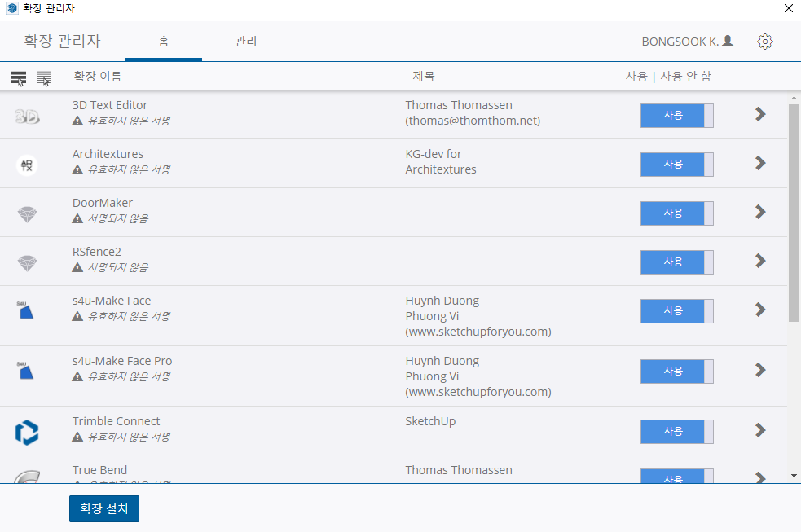Select the Trimble Connect extension name
801x532 pixels.
tap(116, 421)
